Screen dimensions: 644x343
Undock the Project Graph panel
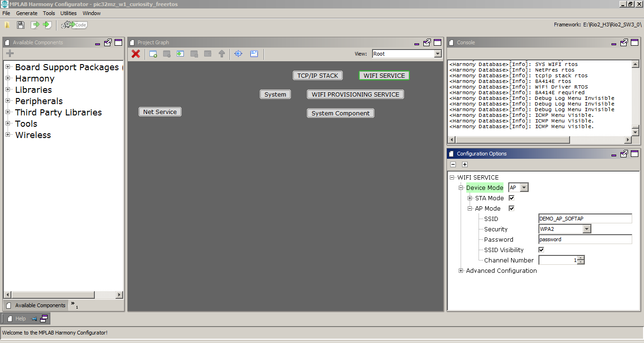pyautogui.click(x=427, y=42)
